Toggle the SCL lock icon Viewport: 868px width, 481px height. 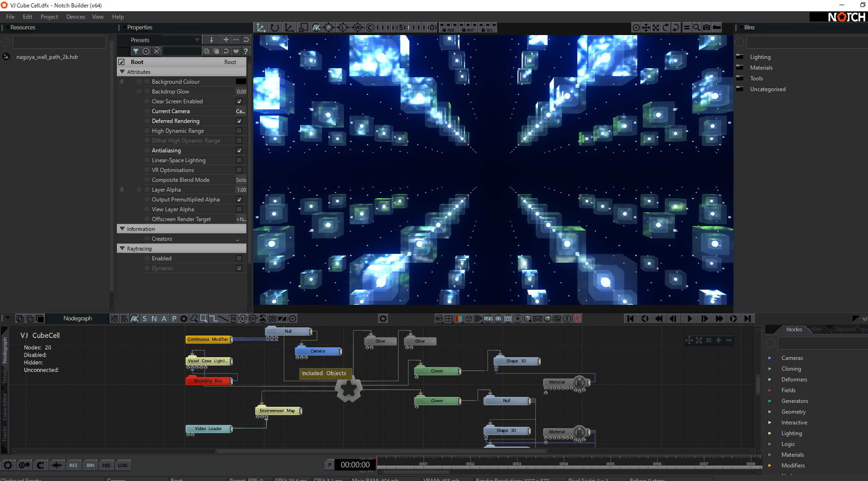click(488, 28)
